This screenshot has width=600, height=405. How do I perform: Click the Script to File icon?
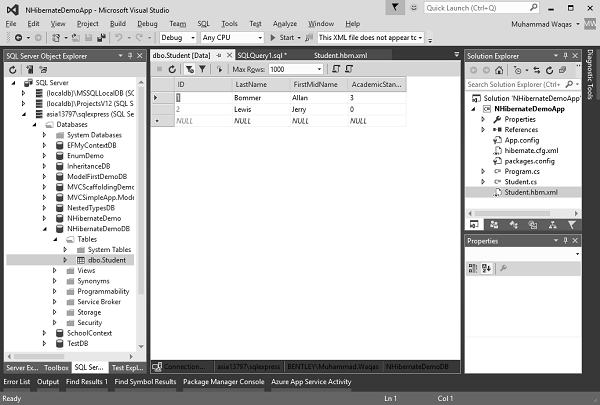[349, 69]
